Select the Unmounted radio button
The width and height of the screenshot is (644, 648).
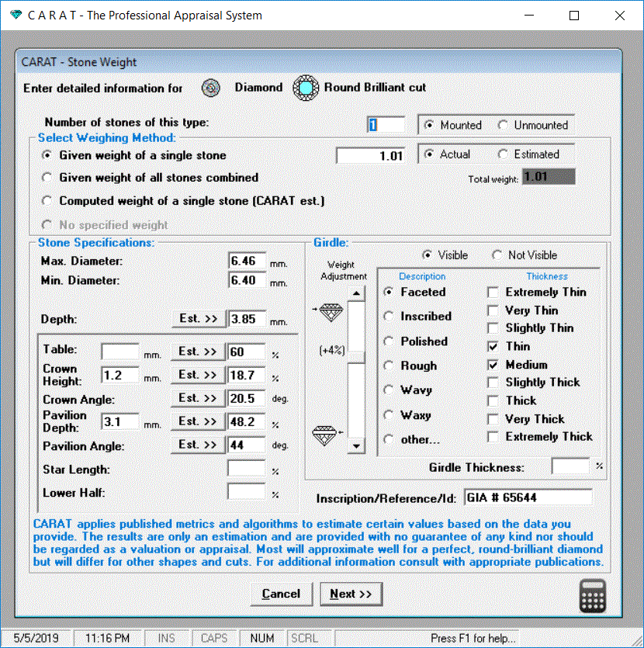[503, 126]
